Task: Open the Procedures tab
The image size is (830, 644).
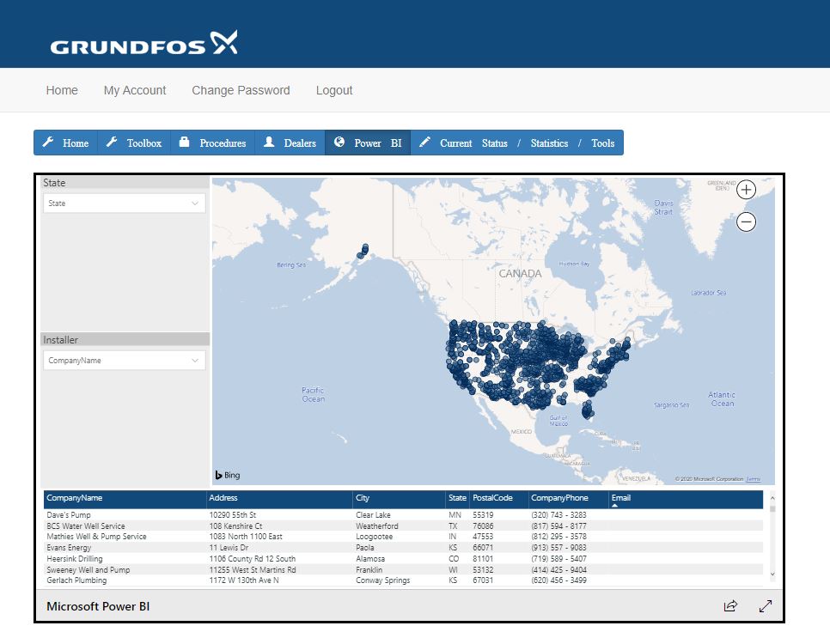Action: (213, 143)
